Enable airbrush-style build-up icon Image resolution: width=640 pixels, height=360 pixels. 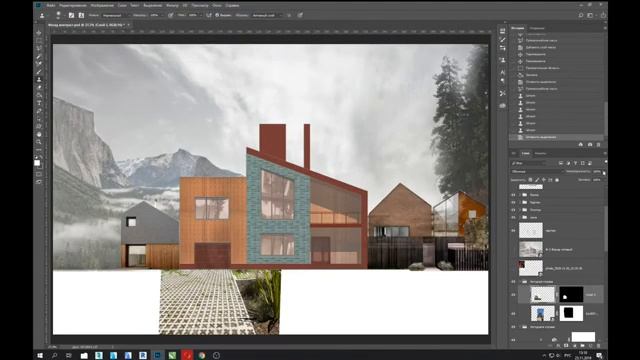(x=209, y=15)
